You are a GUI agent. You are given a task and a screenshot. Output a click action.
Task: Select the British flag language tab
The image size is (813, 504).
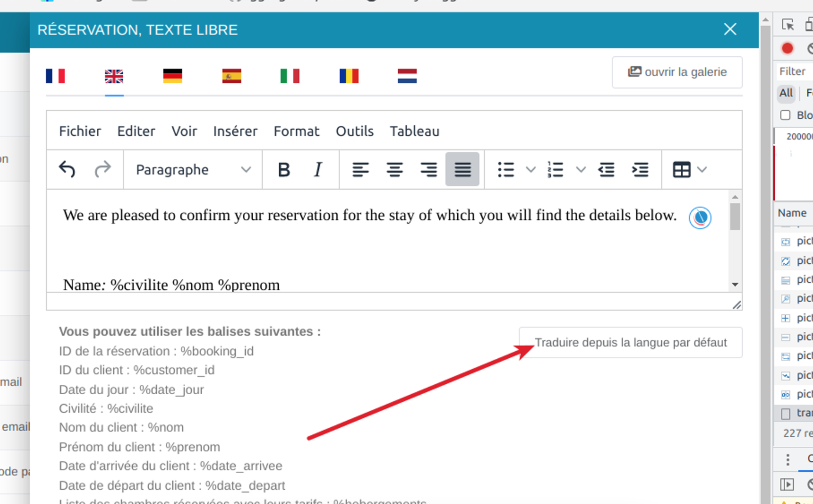click(114, 76)
